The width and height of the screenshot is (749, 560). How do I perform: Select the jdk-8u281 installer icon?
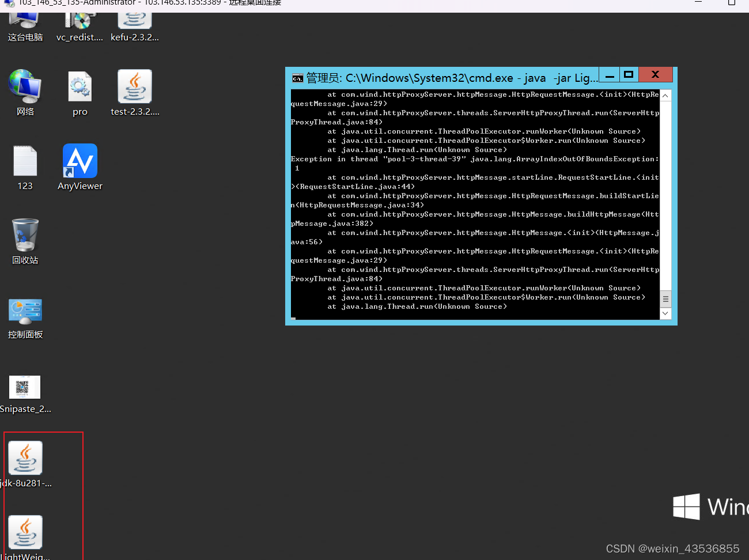(25, 464)
